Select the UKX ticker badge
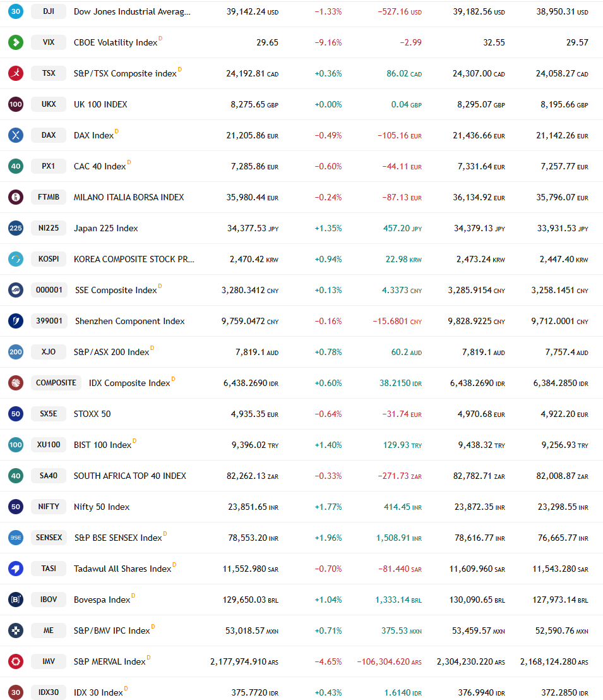The width and height of the screenshot is (603, 700). click(x=49, y=104)
